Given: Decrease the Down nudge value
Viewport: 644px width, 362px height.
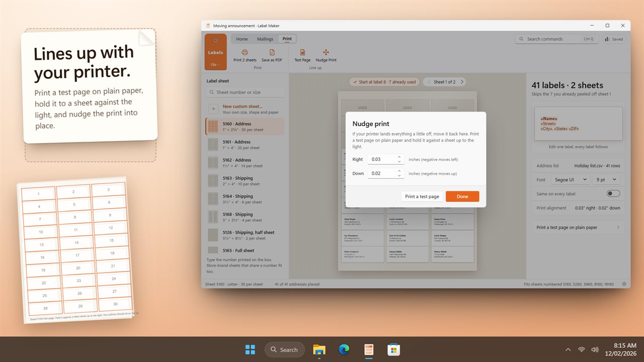Looking at the screenshot, I should tap(399, 176).
